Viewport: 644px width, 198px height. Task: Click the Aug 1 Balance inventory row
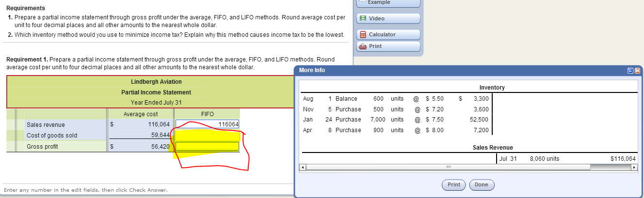396,99
